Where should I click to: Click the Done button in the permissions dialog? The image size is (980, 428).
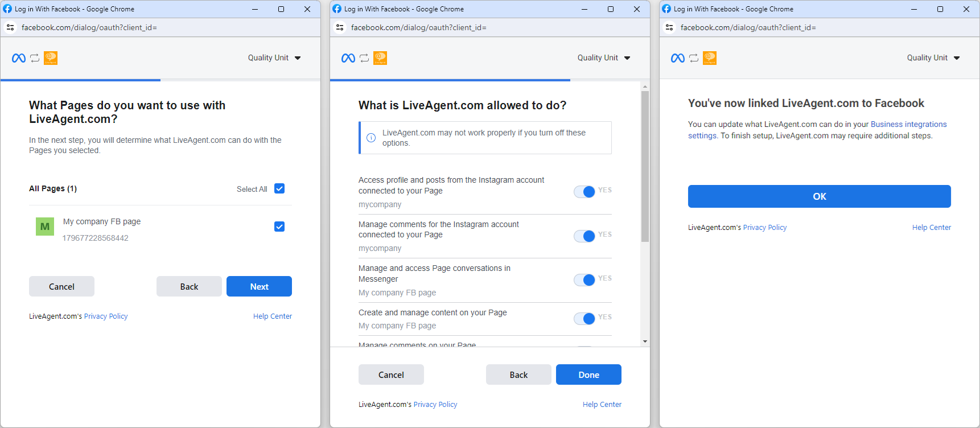[x=588, y=374]
